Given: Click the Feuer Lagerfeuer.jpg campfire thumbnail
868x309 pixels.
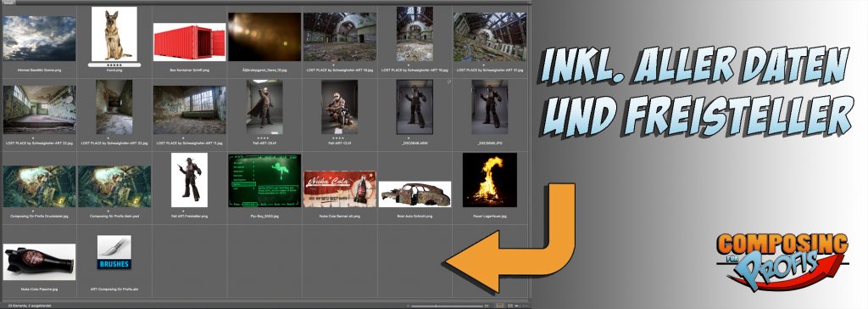Looking at the screenshot, I should tap(489, 180).
